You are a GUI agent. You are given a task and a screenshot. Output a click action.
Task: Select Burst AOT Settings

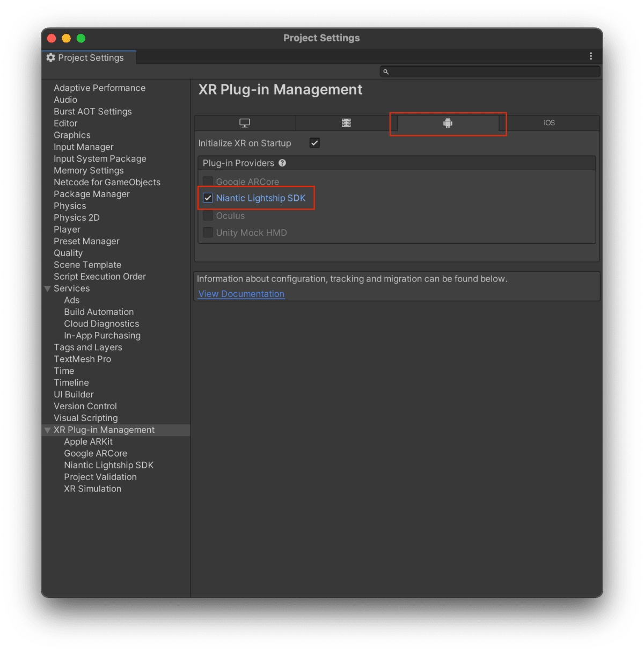(x=93, y=112)
